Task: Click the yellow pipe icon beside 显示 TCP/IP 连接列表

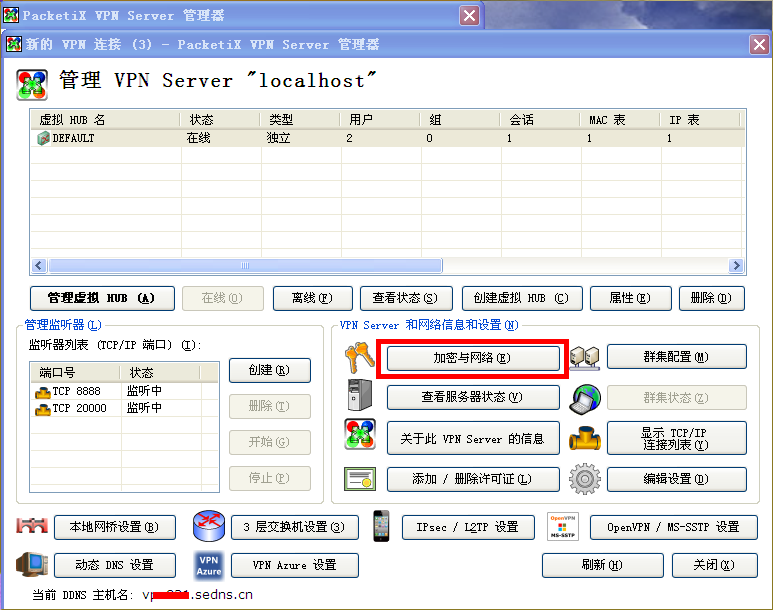Action: click(585, 438)
